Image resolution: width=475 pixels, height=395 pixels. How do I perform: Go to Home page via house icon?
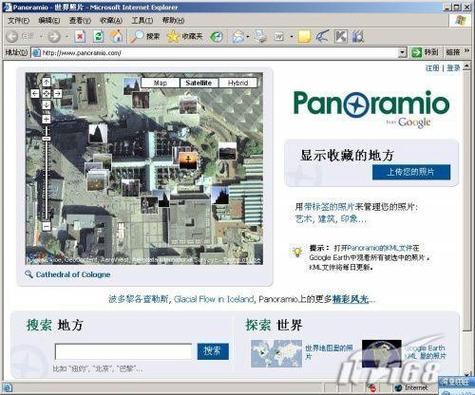pos(116,36)
